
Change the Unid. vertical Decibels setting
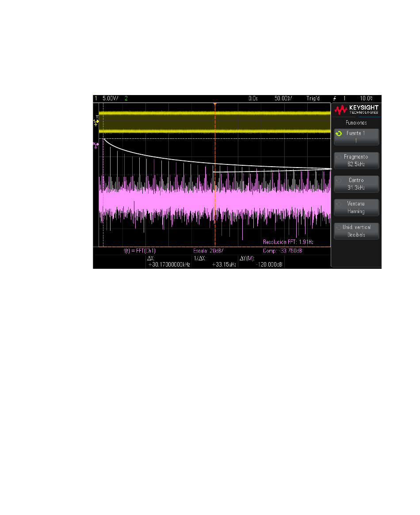356,231
